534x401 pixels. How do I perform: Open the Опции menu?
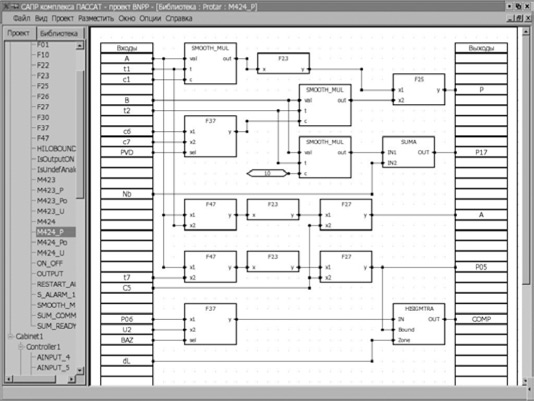click(x=150, y=18)
